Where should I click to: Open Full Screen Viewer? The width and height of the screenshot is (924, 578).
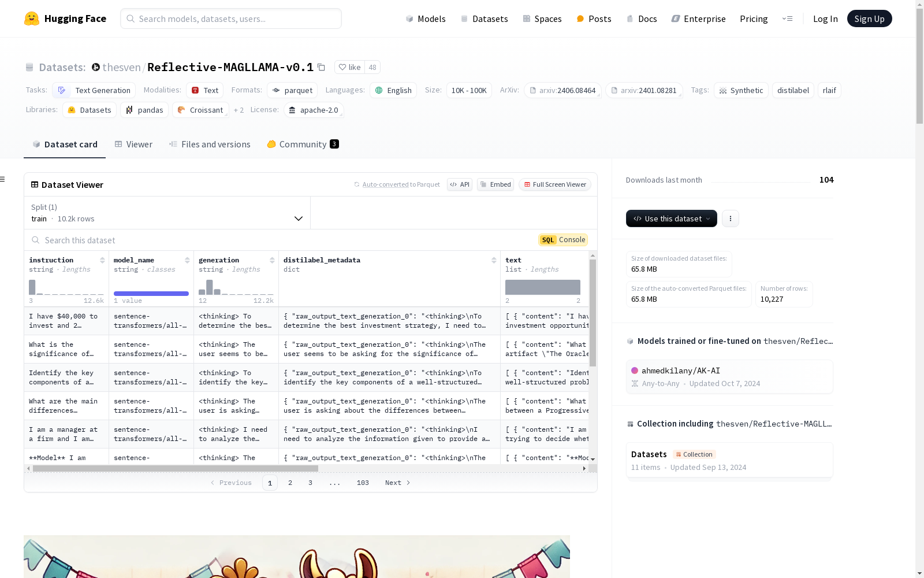pos(555,184)
